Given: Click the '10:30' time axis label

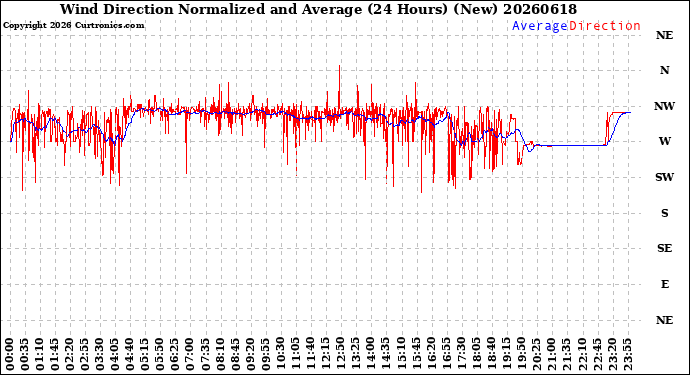Looking at the screenshot, I should tap(280, 355).
